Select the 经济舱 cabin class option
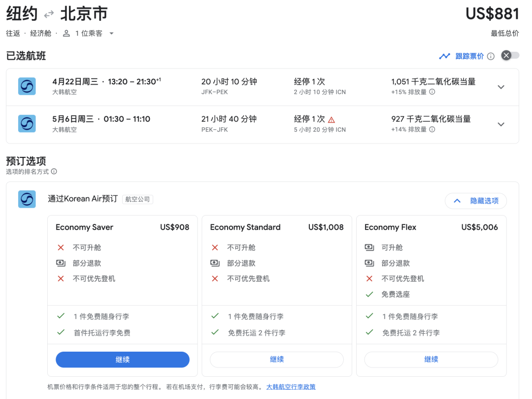This screenshot has height=399, width=532. (40, 34)
